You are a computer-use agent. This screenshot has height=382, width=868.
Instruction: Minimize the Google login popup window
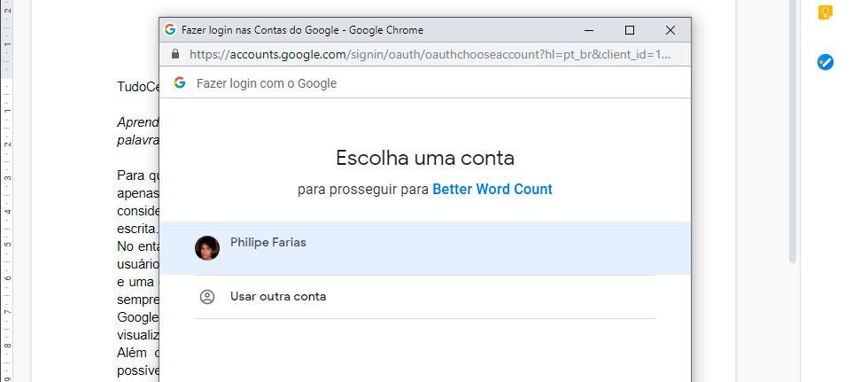(x=589, y=29)
